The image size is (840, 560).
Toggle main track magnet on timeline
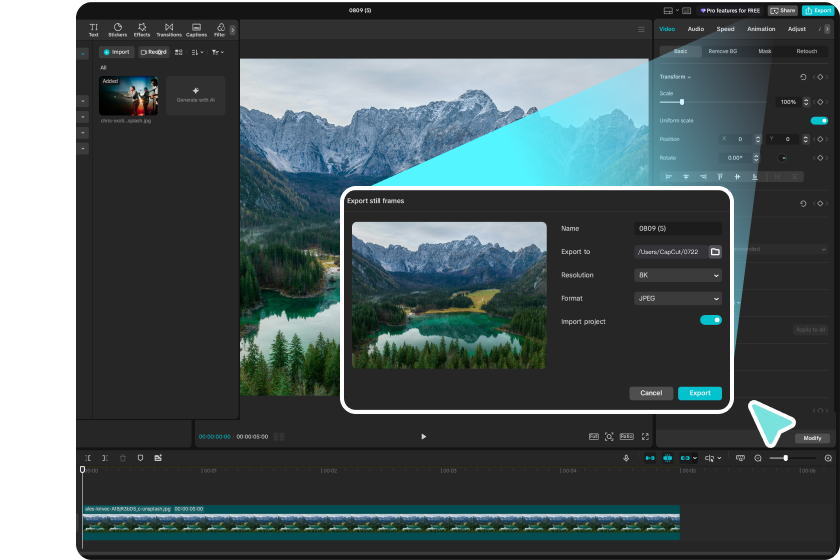[x=650, y=458]
